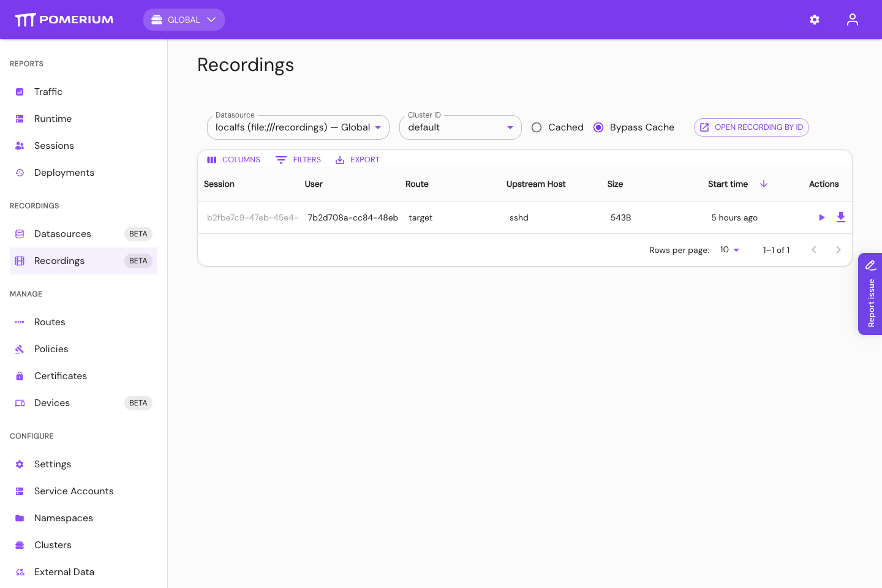Select the Cached radio option

pyautogui.click(x=537, y=127)
